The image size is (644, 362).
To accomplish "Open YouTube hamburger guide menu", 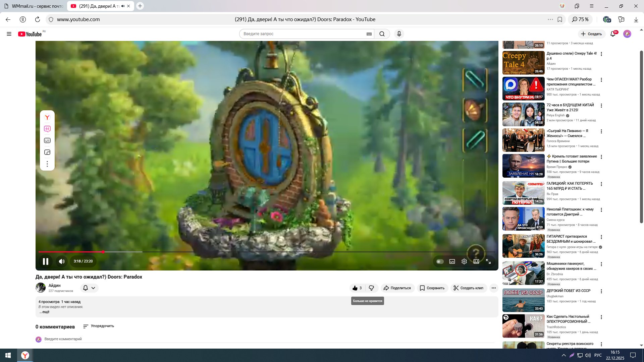I will tap(9, 34).
